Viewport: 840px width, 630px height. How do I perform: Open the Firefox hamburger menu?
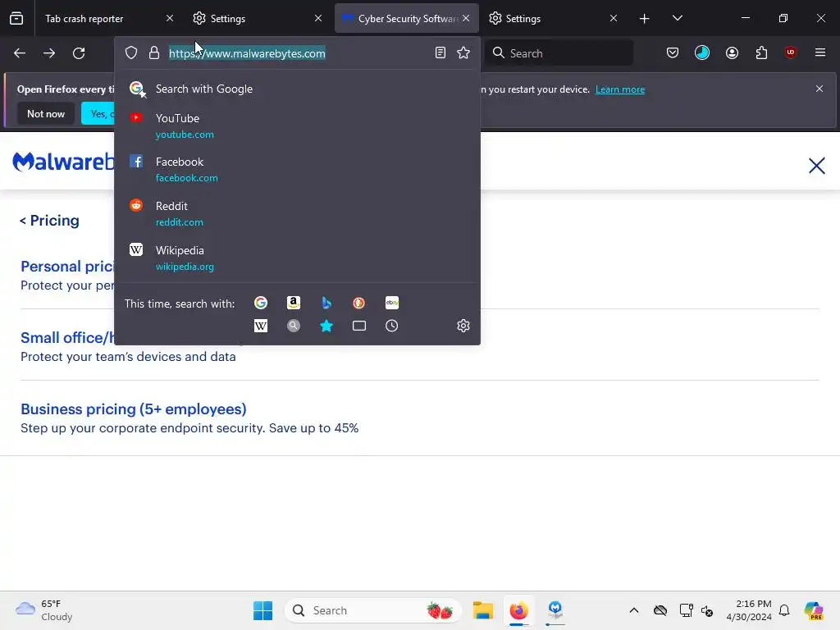820,52
